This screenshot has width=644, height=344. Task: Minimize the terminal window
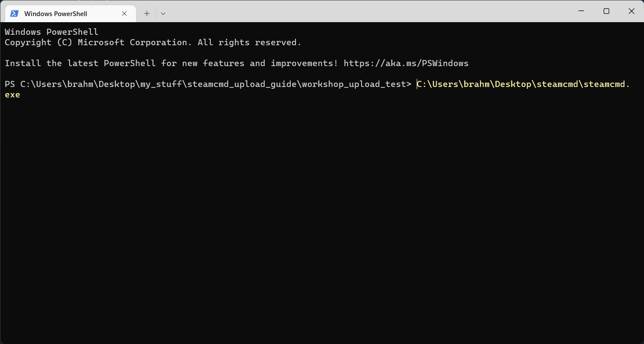[x=581, y=11]
